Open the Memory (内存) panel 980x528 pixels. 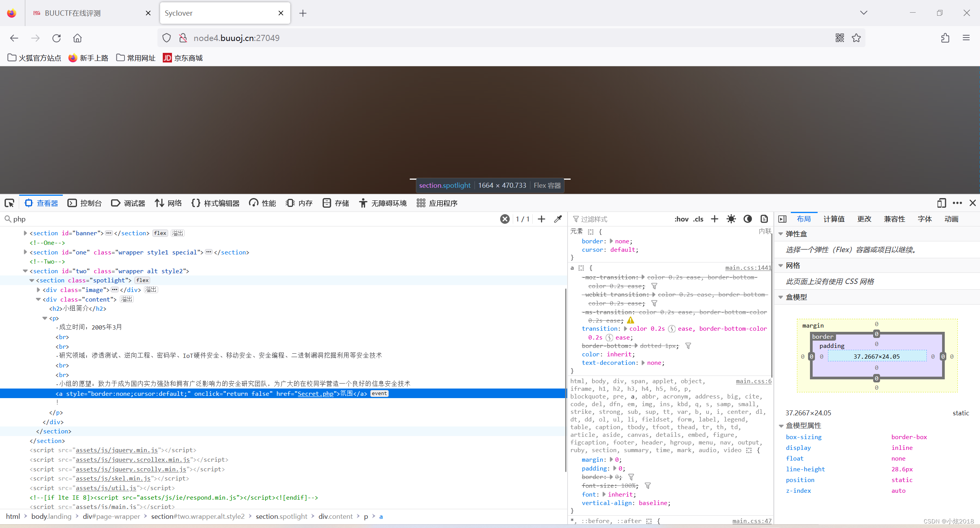(x=299, y=203)
